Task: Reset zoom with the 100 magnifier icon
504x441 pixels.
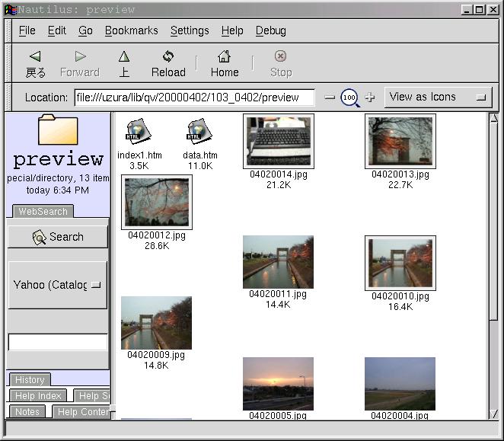Action: [349, 97]
